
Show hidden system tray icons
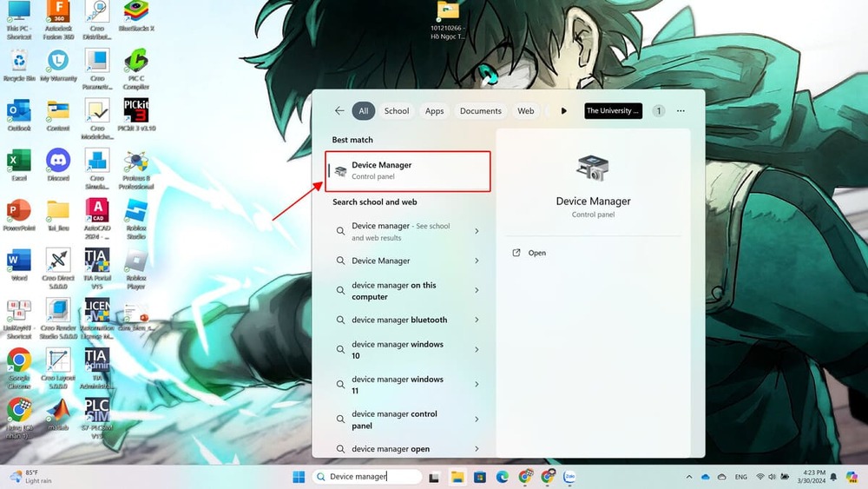pyautogui.click(x=689, y=477)
